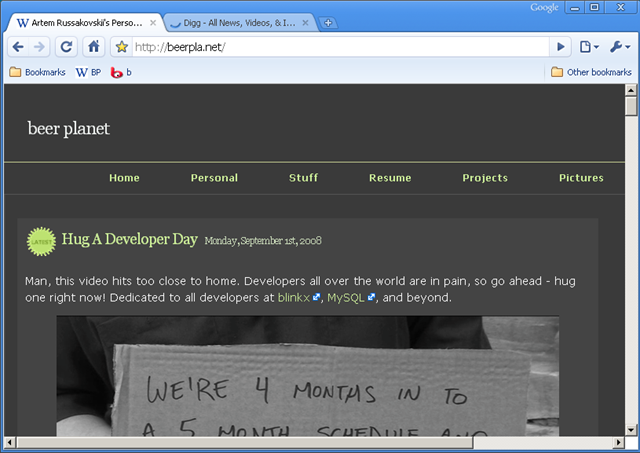Screen dimensions: 640x453
Task: Open the Home navigation item
Action: click(x=124, y=178)
